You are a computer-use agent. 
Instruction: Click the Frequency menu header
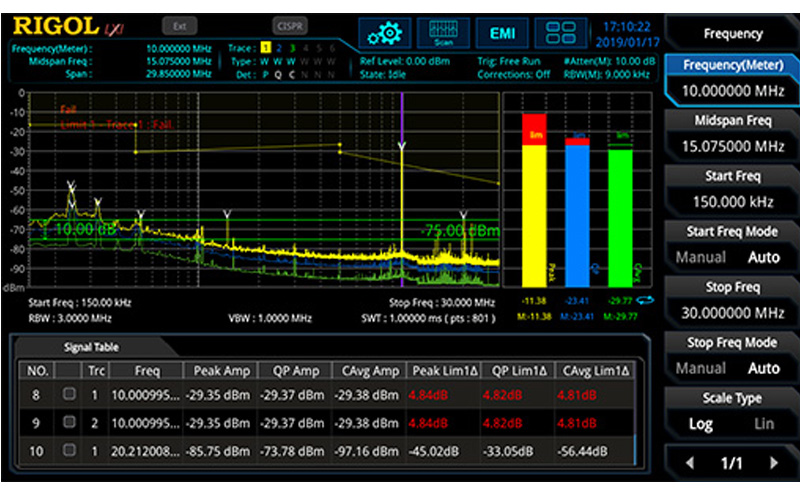point(733,33)
